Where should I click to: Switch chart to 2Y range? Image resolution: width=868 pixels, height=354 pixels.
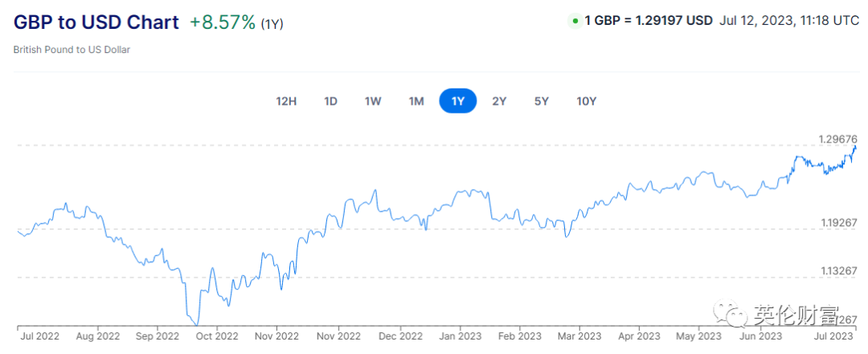point(499,101)
